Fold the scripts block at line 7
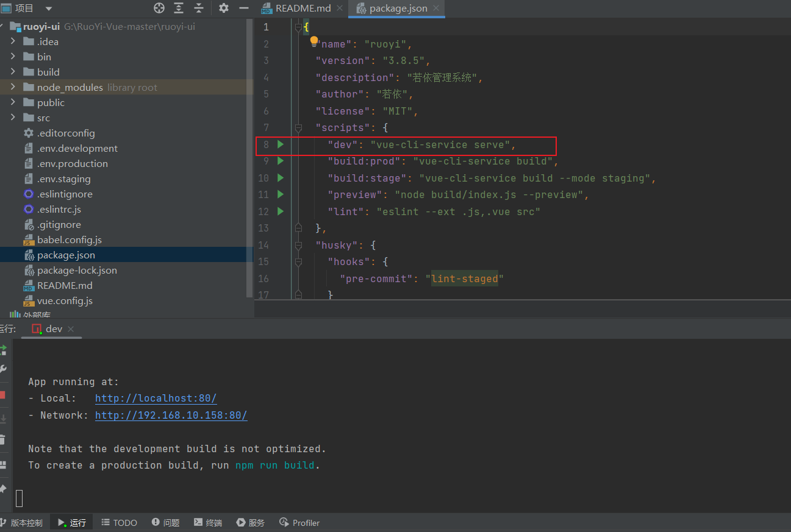Screen dimensions: 791x532 tap(298, 128)
